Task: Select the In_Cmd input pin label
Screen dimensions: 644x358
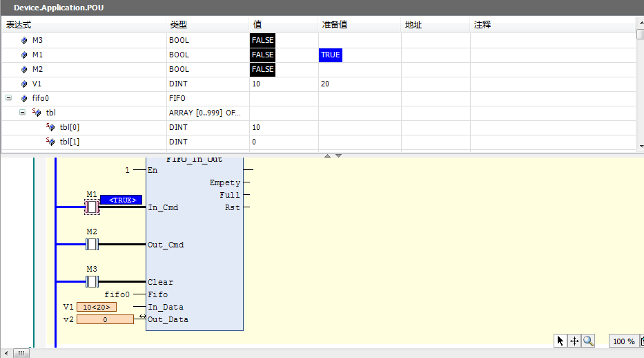Action: 163,207
